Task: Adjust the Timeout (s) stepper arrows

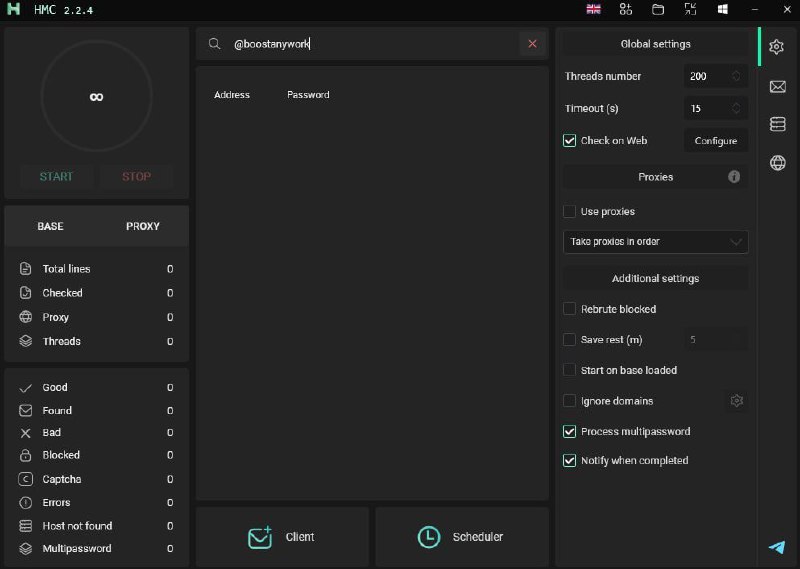Action: tap(736, 108)
